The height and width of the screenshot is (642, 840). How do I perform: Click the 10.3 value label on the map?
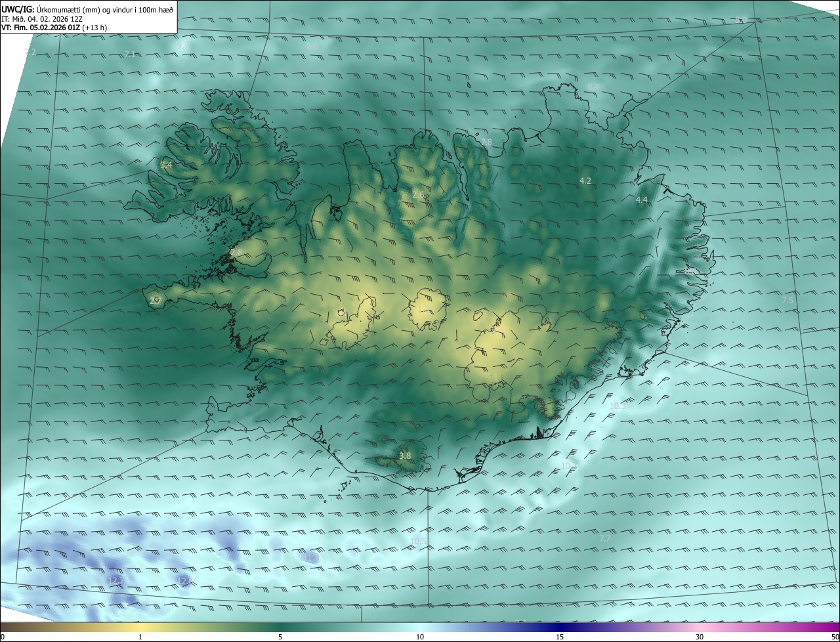click(x=618, y=406)
